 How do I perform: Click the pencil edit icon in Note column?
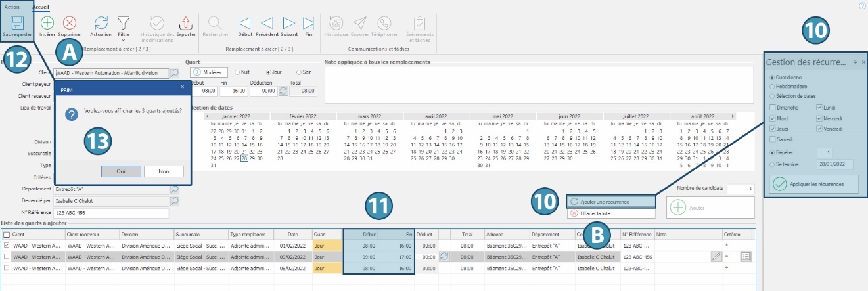point(716,257)
